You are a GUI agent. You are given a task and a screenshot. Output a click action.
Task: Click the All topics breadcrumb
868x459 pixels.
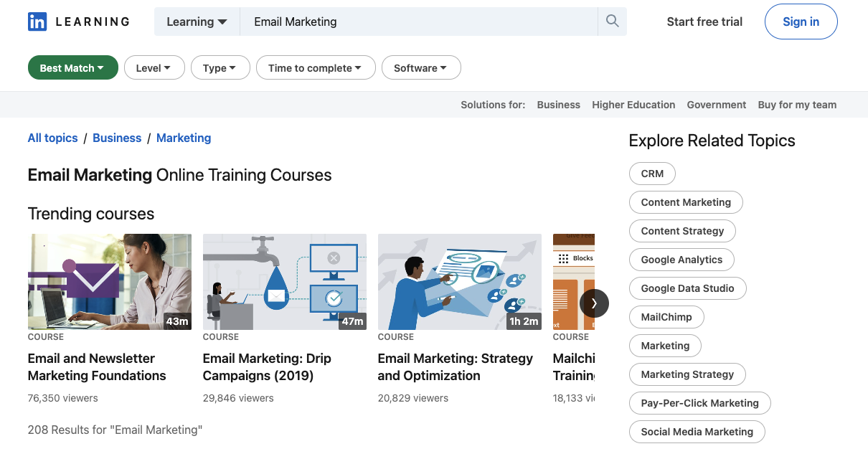pos(52,138)
